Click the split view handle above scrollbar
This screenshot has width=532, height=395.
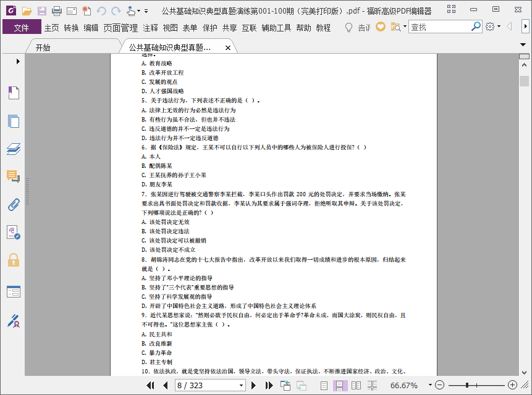click(x=524, y=56)
